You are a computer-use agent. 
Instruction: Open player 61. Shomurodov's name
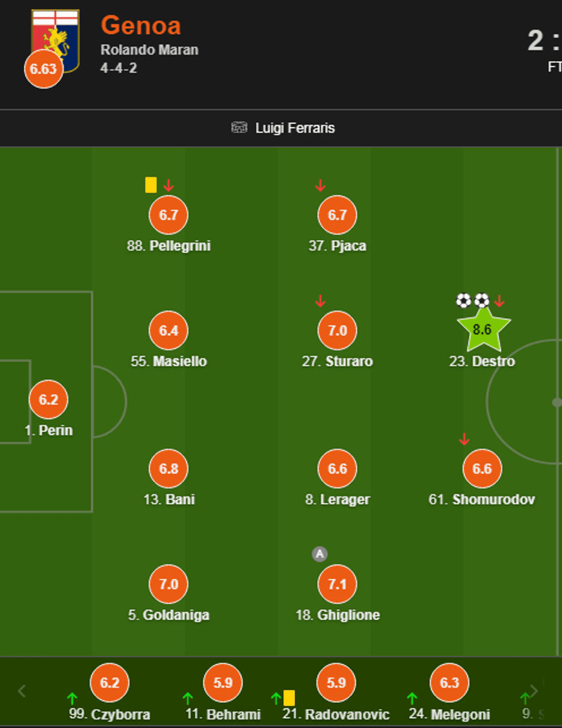[x=482, y=499]
